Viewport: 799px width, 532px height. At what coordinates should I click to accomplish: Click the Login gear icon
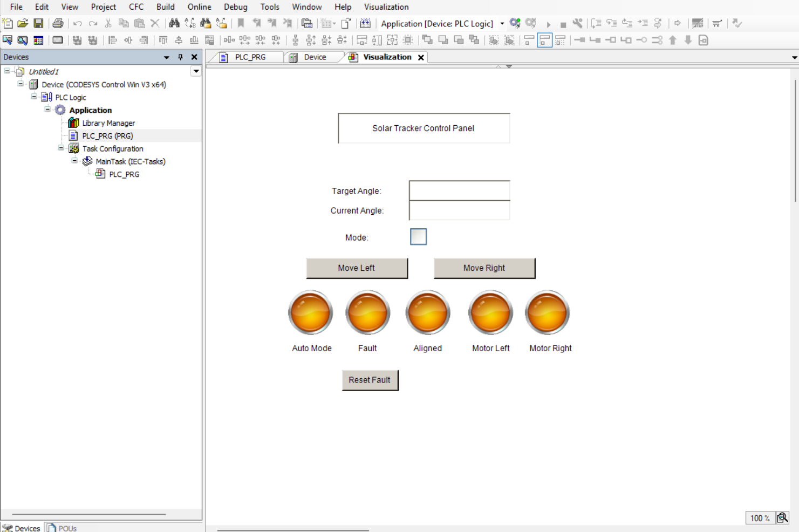coord(515,23)
